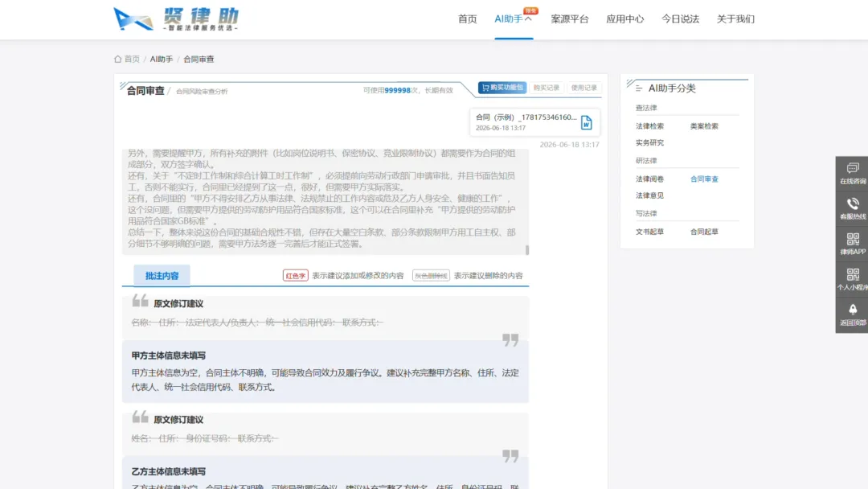The height and width of the screenshot is (489, 868).
Task: Open the 合同(示例) uploaded file card
Action: click(534, 121)
